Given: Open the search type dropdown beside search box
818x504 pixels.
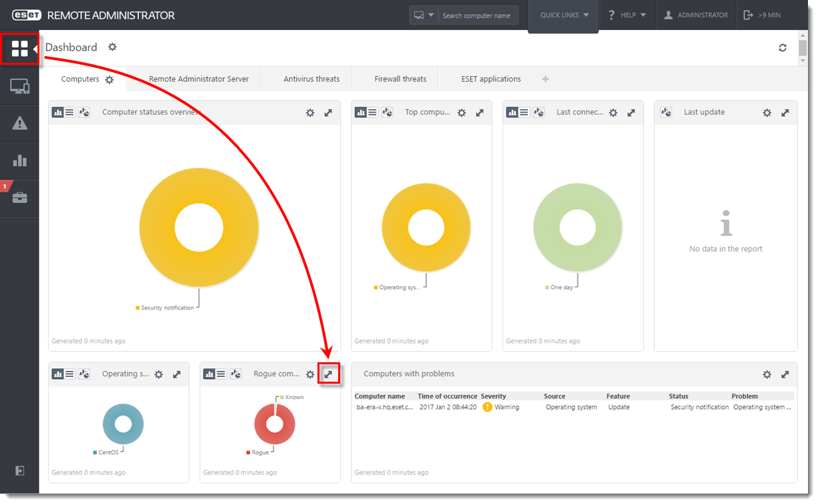Looking at the screenshot, I should (423, 15).
